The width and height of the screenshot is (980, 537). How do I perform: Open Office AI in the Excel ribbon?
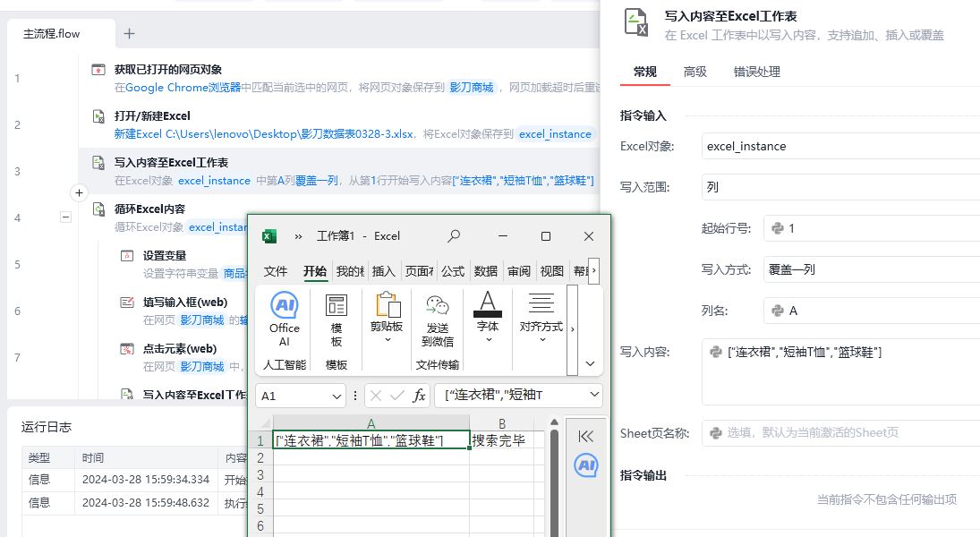[284, 318]
